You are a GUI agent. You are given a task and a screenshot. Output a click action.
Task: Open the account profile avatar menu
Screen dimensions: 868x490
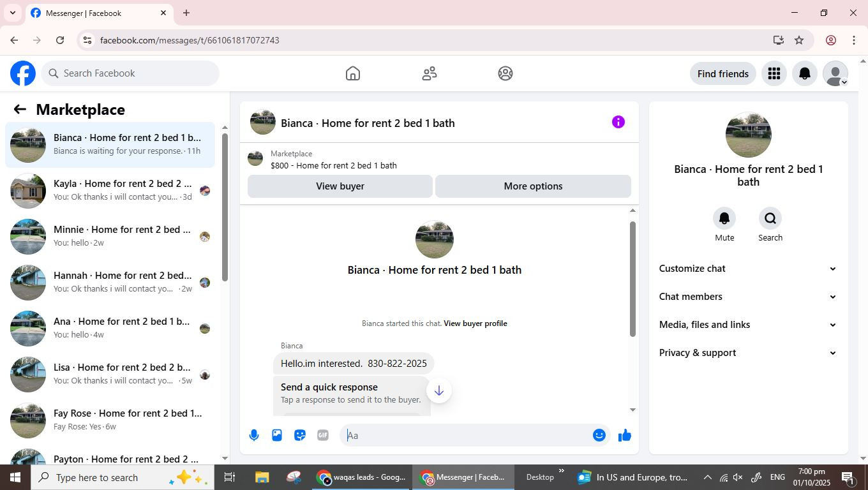tap(835, 73)
